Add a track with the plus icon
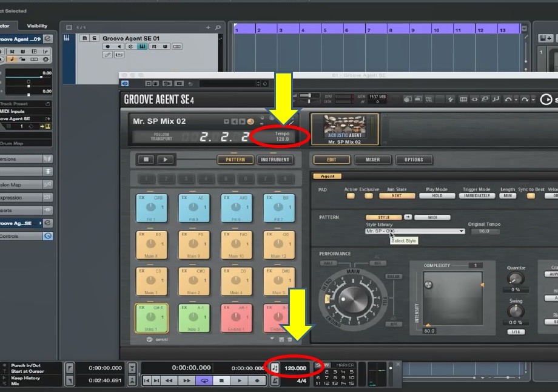 coord(208,27)
